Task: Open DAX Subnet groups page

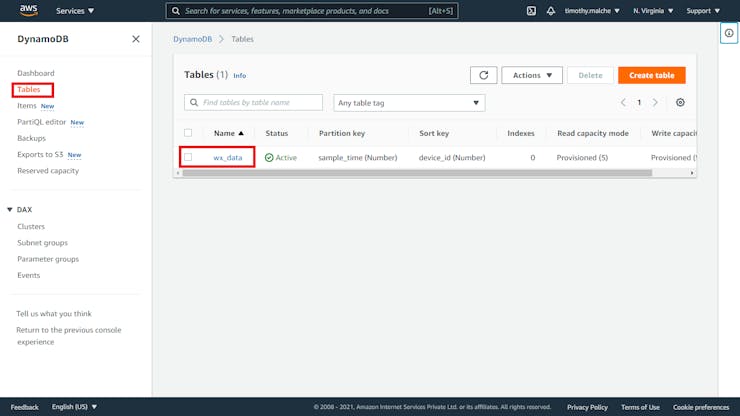Action: pyautogui.click(x=42, y=243)
